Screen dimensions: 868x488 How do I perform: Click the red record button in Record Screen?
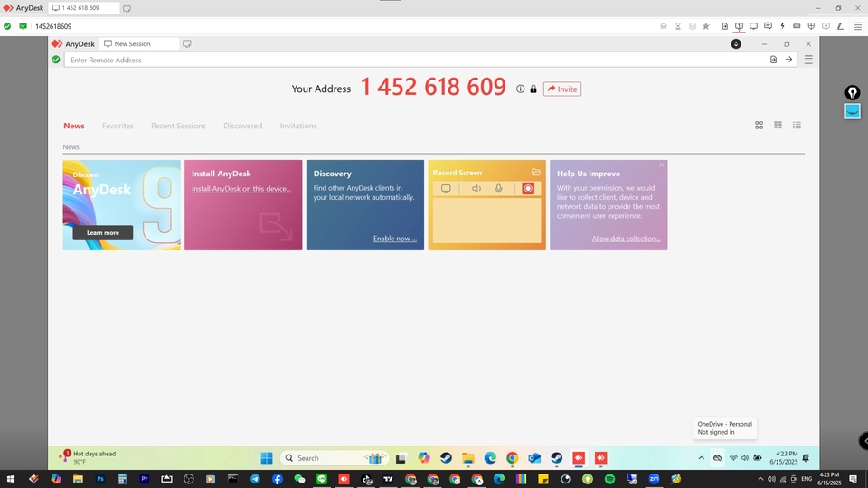528,189
